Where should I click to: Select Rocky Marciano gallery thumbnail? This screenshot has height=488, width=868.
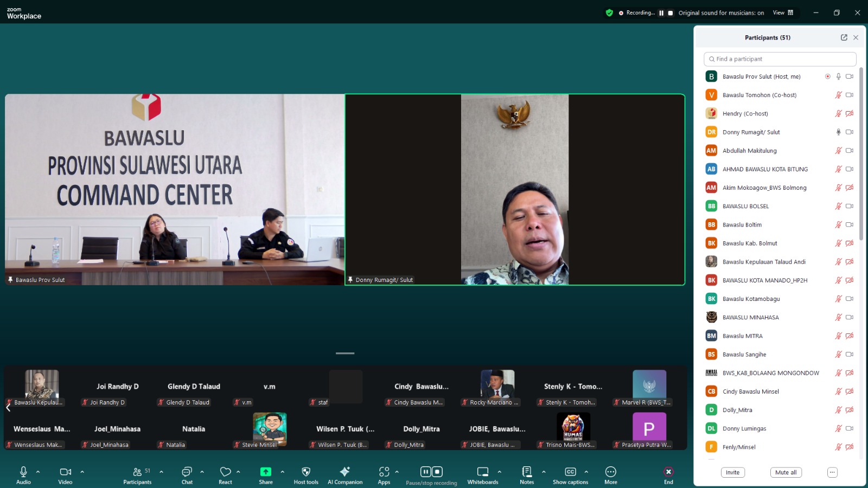(497, 388)
